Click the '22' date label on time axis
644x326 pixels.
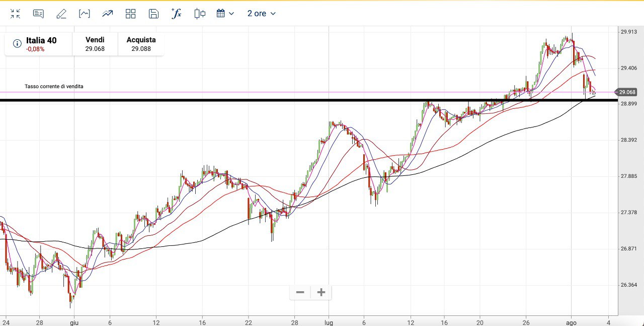[249, 322]
